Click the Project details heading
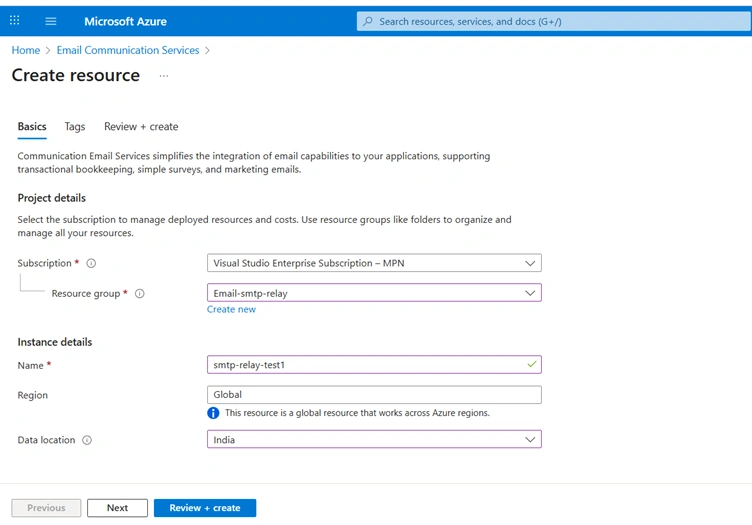Image resolution: width=752 pixels, height=525 pixels. tap(52, 198)
